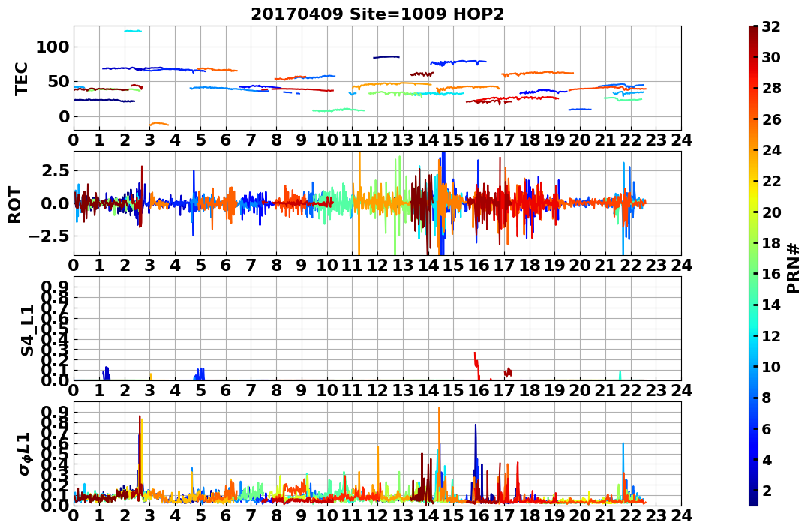Click the ROT panel y-tick '0.0'
Screen dimensions: 808x532
click(55, 203)
